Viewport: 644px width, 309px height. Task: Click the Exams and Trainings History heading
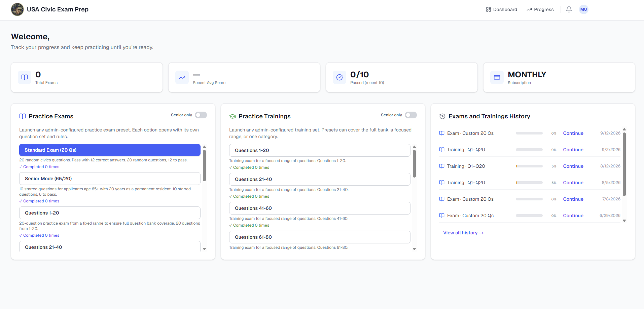tap(489, 116)
